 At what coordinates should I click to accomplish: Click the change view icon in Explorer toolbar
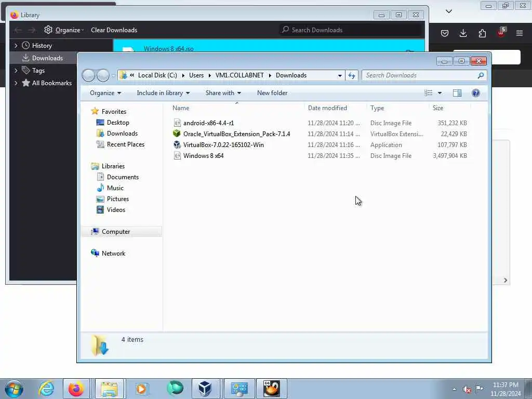(429, 93)
